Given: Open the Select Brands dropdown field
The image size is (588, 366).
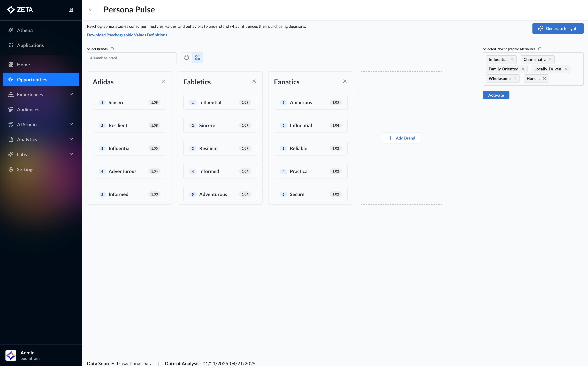Looking at the screenshot, I should pyautogui.click(x=132, y=58).
